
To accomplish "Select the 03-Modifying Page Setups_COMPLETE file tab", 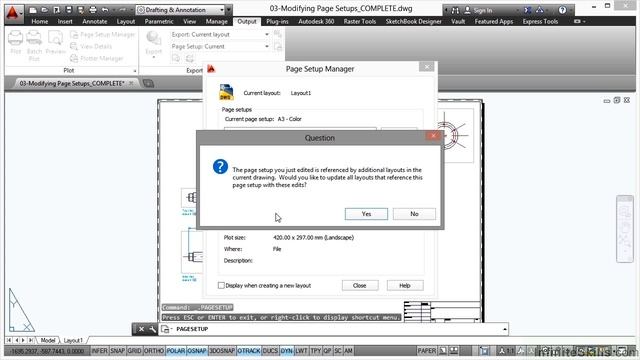I will (72, 83).
